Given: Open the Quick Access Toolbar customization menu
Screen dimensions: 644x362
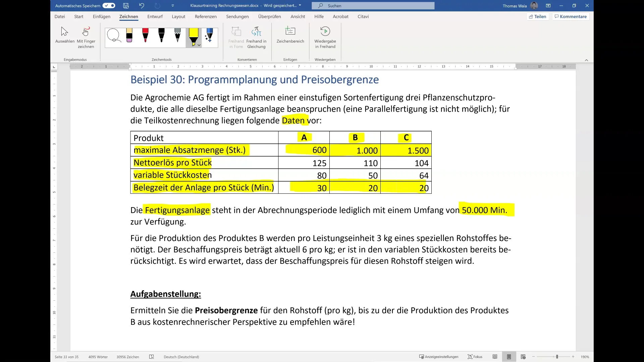Looking at the screenshot, I should [172, 5].
